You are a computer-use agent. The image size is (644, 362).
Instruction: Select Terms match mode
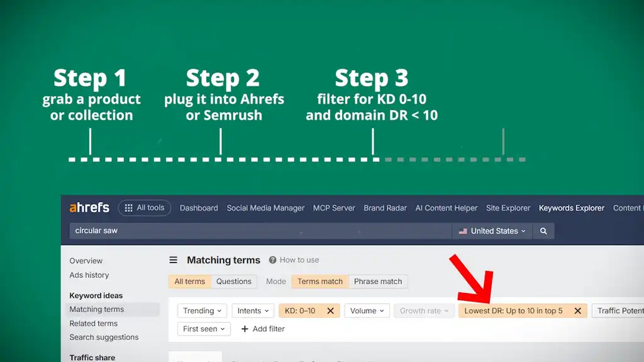320,282
